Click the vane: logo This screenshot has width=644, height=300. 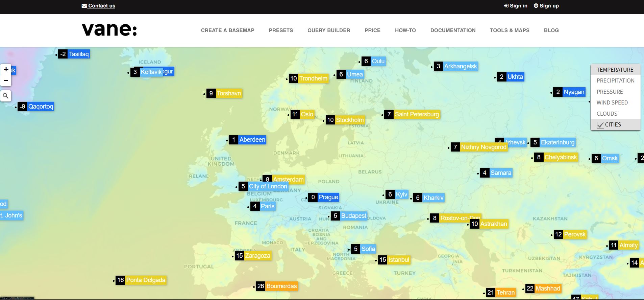(x=109, y=30)
